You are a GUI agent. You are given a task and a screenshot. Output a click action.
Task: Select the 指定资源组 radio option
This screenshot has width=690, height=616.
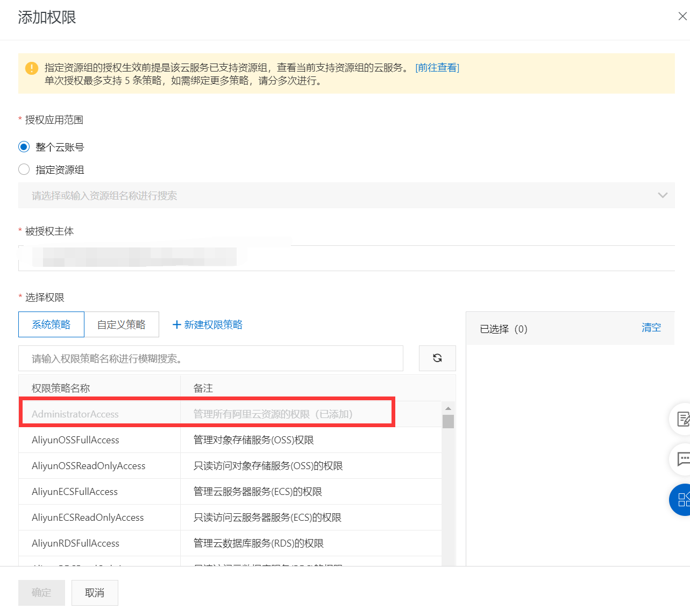(x=24, y=169)
